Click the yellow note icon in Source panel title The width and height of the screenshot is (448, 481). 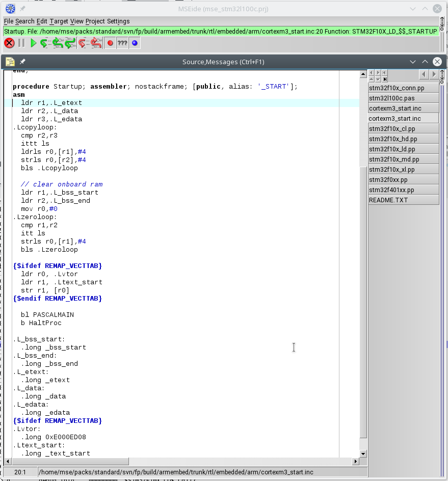click(x=10, y=62)
